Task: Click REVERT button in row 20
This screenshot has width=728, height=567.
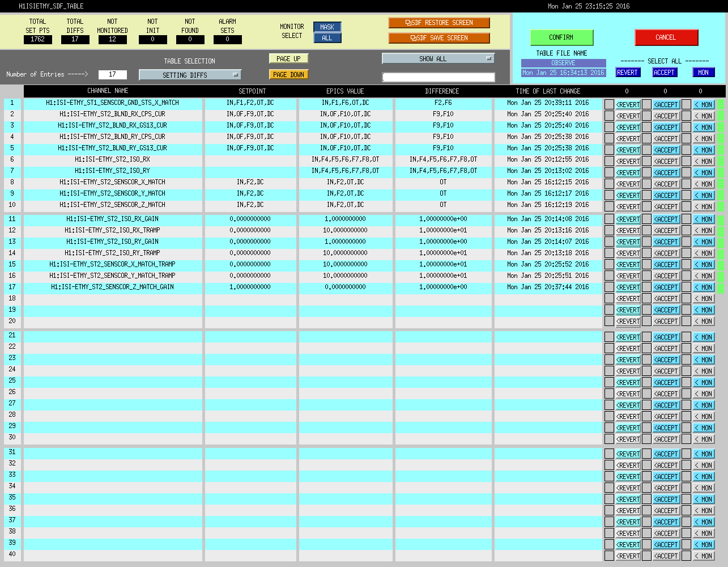Action: tap(628, 321)
